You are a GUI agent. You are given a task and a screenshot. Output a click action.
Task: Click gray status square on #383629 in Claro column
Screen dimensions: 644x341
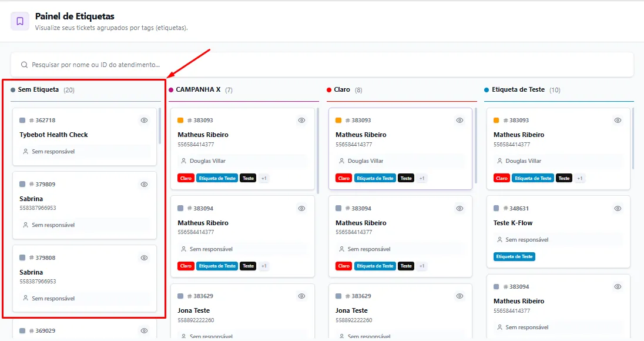pyautogui.click(x=338, y=296)
